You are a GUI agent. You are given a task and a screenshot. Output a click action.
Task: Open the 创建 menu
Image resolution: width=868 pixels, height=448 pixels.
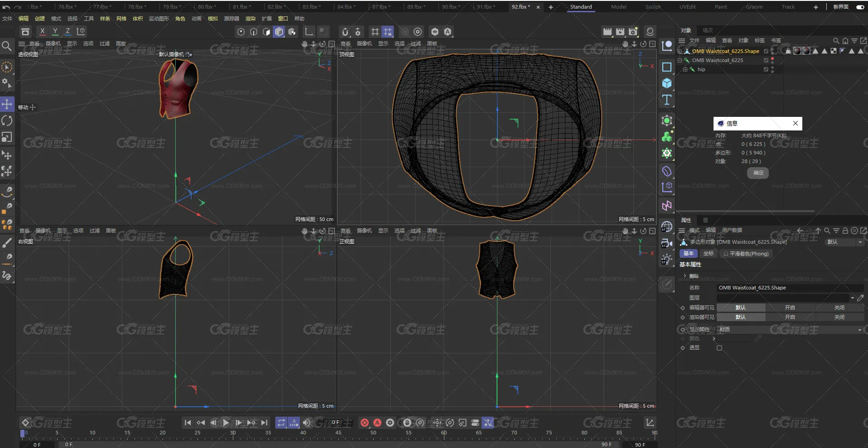click(40, 19)
